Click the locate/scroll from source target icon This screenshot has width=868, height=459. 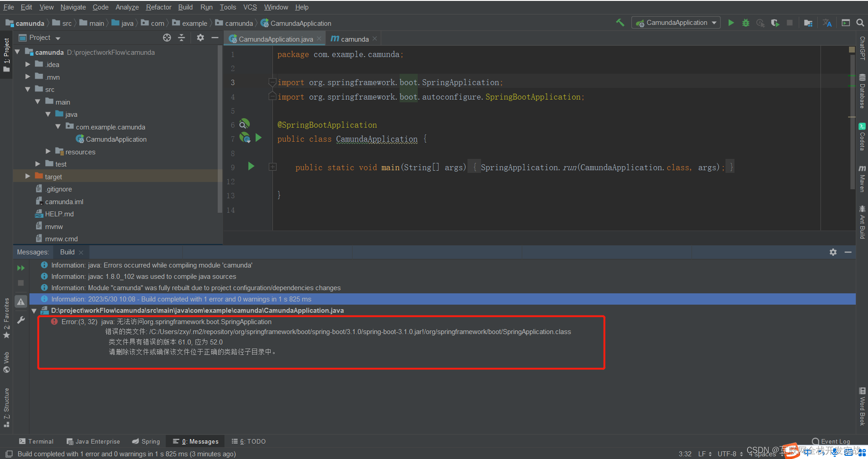[x=167, y=38]
